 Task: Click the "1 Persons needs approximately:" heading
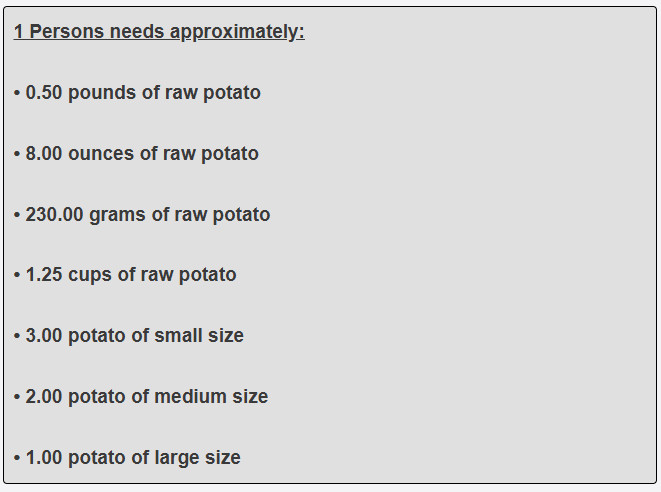159,32
